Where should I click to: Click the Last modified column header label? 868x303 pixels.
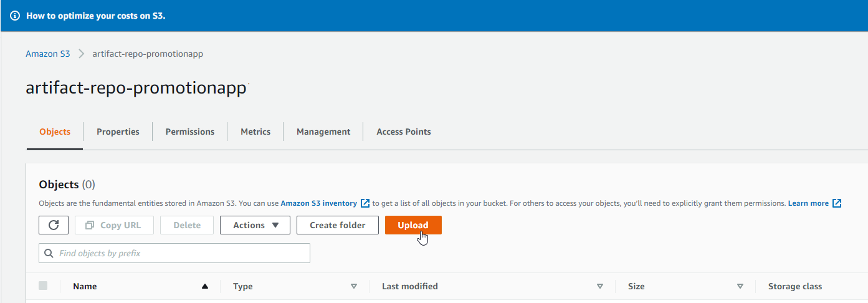click(x=410, y=286)
